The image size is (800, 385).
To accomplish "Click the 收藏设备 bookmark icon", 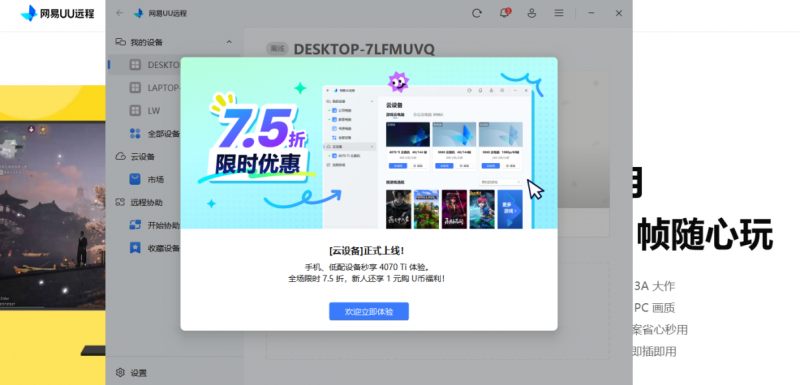I will pyautogui.click(x=135, y=248).
